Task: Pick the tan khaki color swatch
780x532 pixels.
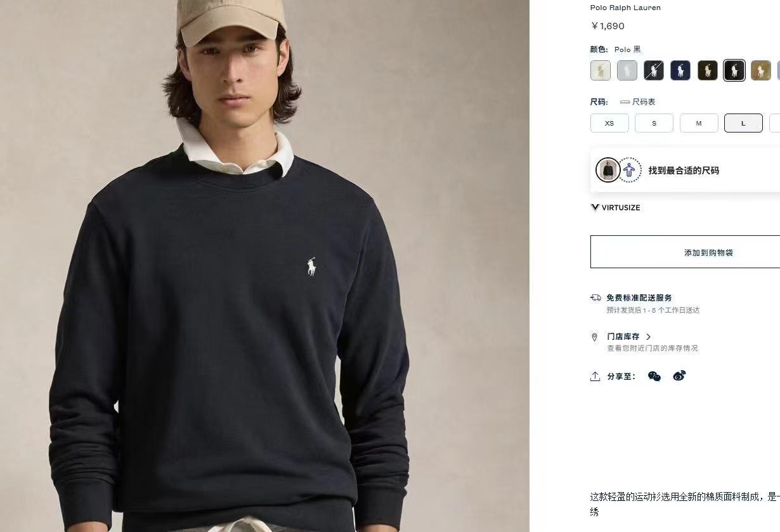Action: point(761,70)
